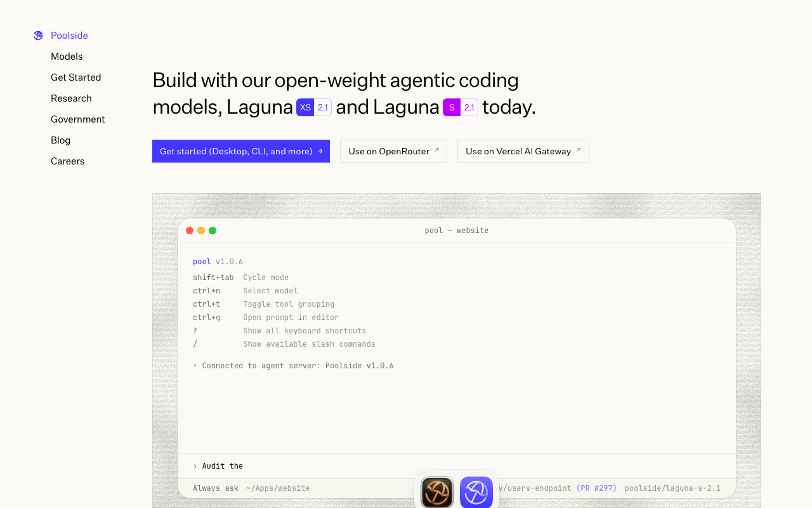The width and height of the screenshot is (812, 508).
Task: Open the Models page
Action: coord(67,57)
